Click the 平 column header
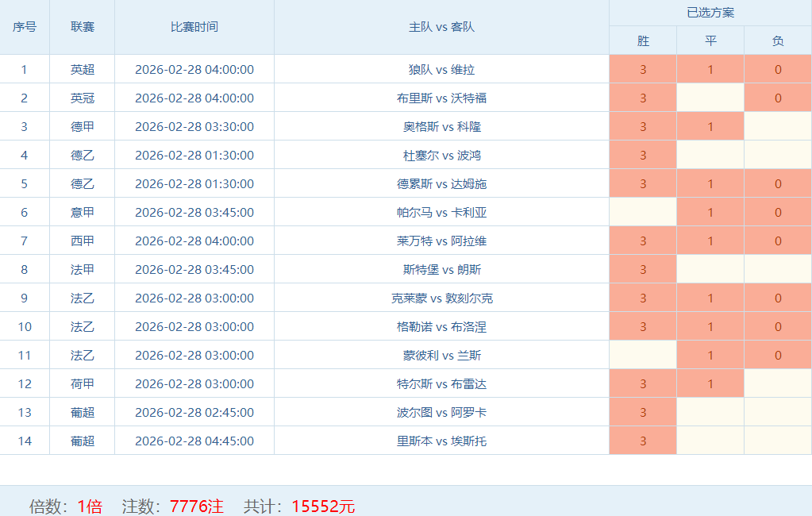 [710, 40]
